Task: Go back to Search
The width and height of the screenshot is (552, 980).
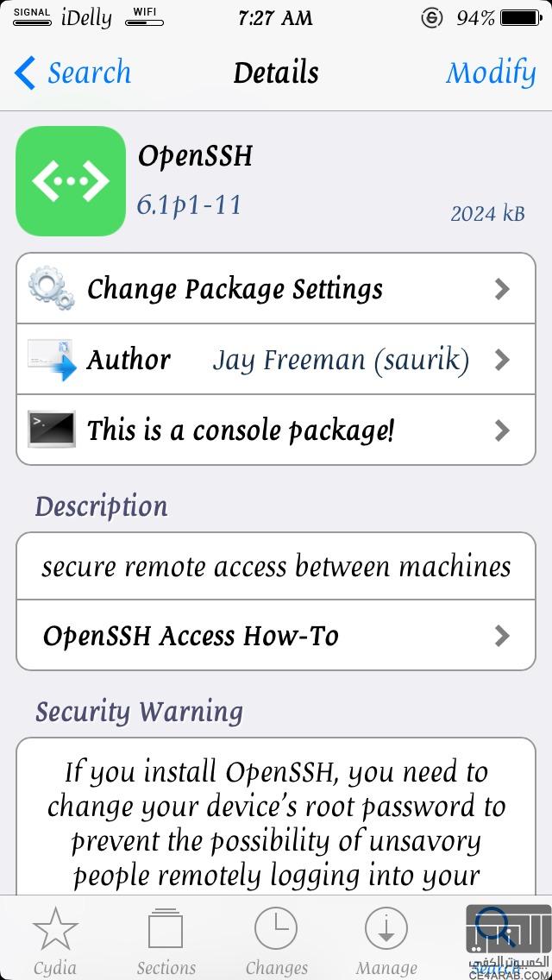Action: click(x=73, y=73)
